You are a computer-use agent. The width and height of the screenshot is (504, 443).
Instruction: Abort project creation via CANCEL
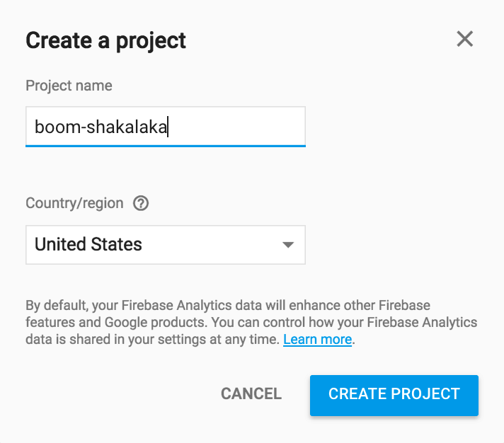point(251,394)
